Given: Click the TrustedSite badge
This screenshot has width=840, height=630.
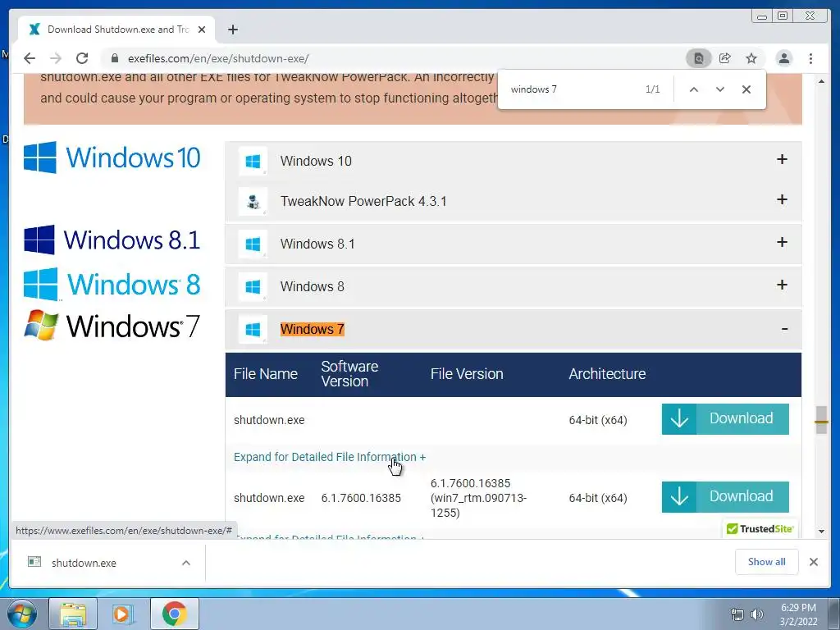Looking at the screenshot, I should pyautogui.click(x=760, y=529).
